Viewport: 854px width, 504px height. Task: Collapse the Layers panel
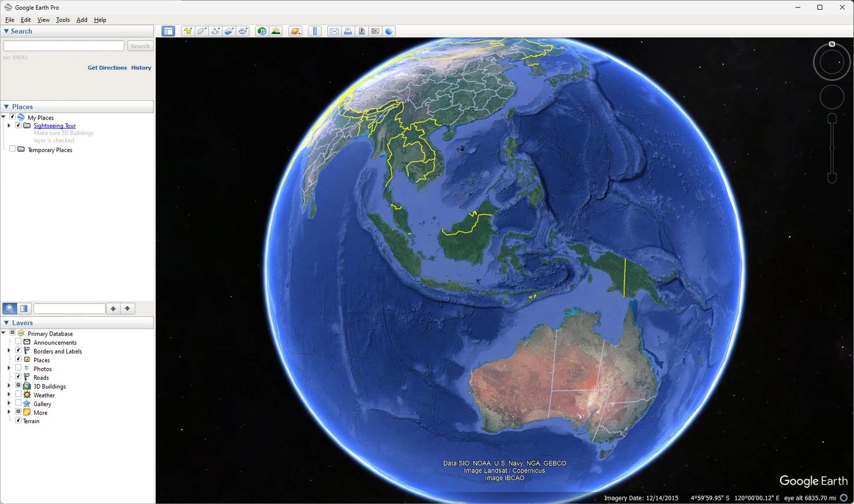coord(5,323)
